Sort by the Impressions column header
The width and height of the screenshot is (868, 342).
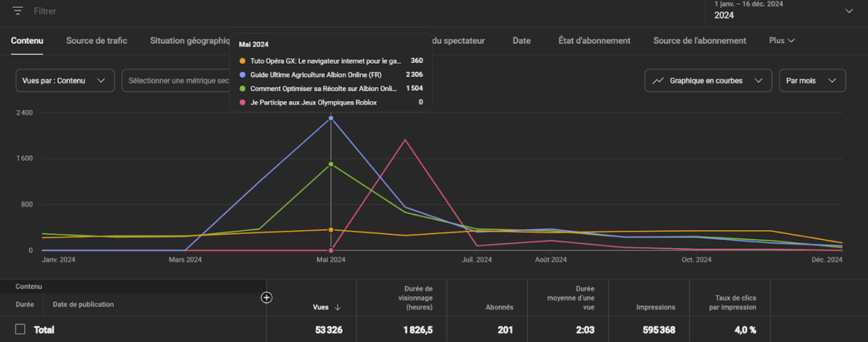[656, 307]
